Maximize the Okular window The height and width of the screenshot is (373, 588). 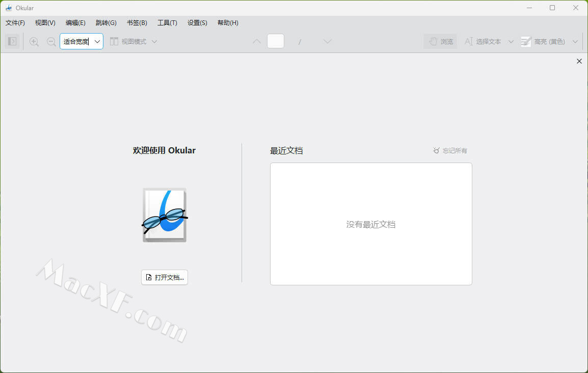(552, 8)
